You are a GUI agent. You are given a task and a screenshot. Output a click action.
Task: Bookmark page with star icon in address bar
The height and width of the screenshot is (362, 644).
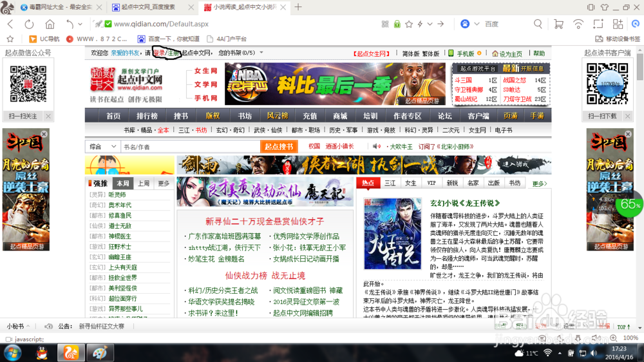coord(409,24)
